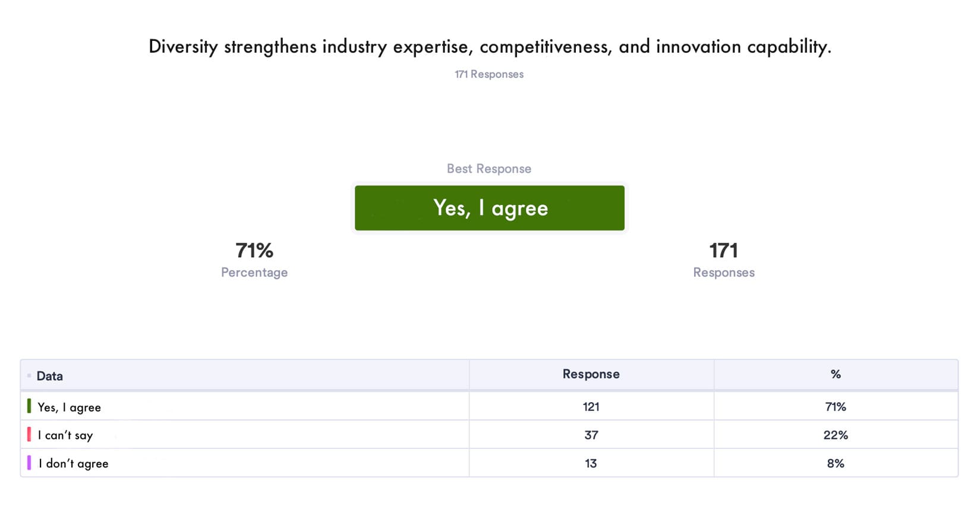Screen dimensions: 980x525
Task: Click the large 171 Responses statistic
Action: pyautogui.click(x=723, y=251)
